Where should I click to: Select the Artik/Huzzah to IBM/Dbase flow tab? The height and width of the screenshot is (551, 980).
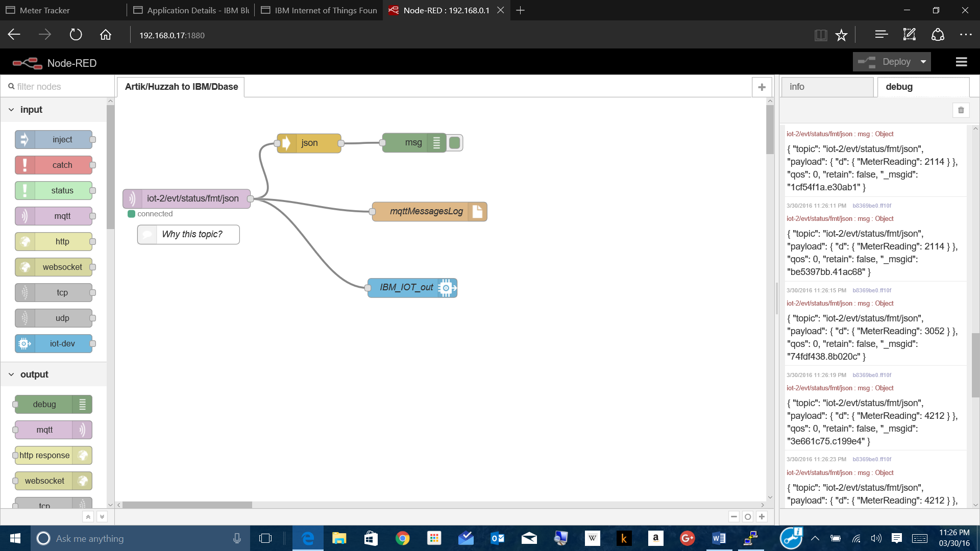tap(181, 87)
